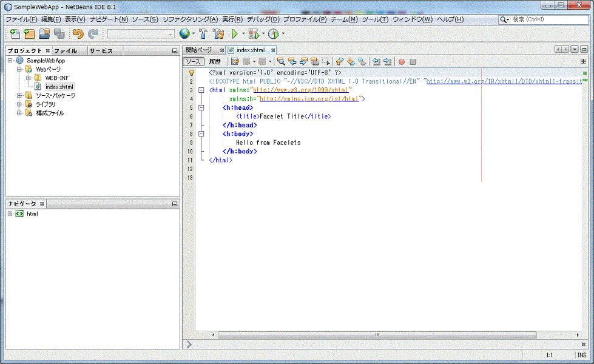Open the ツール(T) menu
Screen dimensions: 594x364
(x=374, y=19)
